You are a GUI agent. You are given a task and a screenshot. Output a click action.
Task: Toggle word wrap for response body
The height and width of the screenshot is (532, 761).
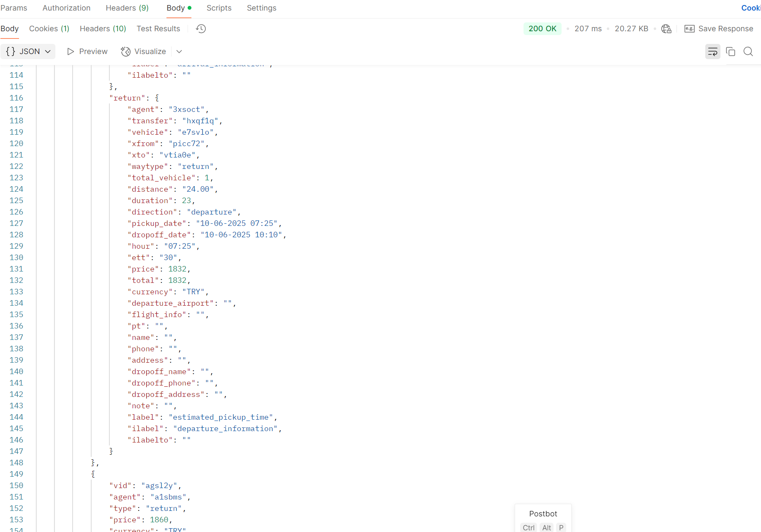click(x=712, y=52)
